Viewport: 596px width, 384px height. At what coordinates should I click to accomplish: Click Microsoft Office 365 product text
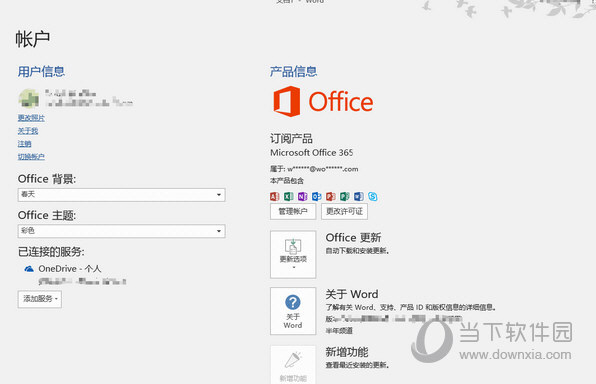click(x=311, y=152)
